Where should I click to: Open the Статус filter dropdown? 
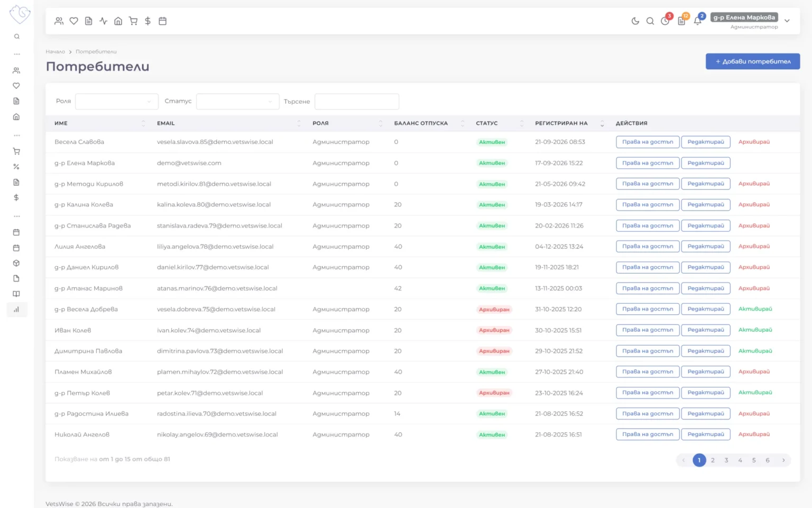(237, 102)
